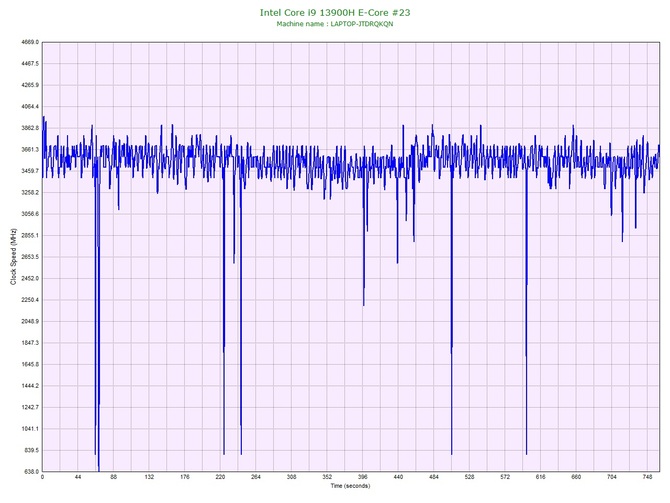
Task: Click the y-axis value 4669.0
Action: [x=30, y=42]
